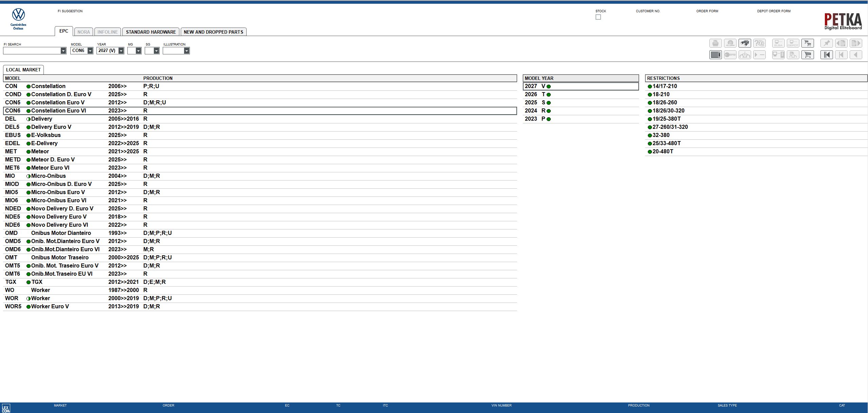Select the TGX model row
This screenshot has width=868, height=413.
tap(260, 282)
